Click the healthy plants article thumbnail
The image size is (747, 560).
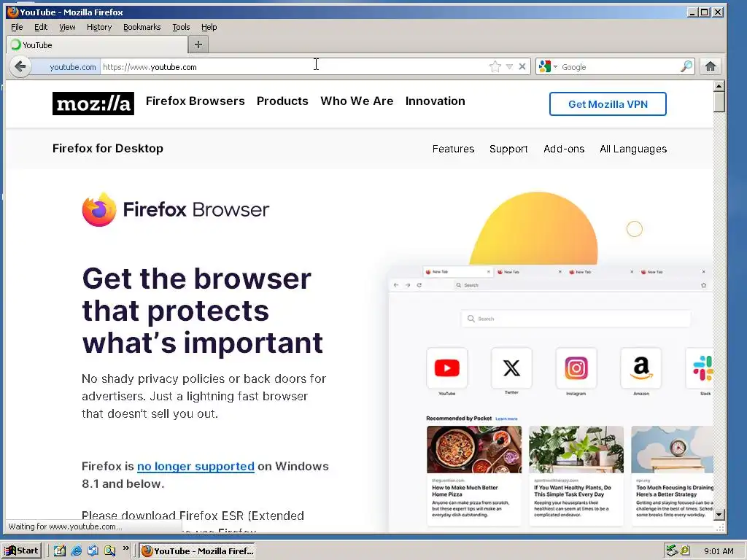(x=576, y=449)
